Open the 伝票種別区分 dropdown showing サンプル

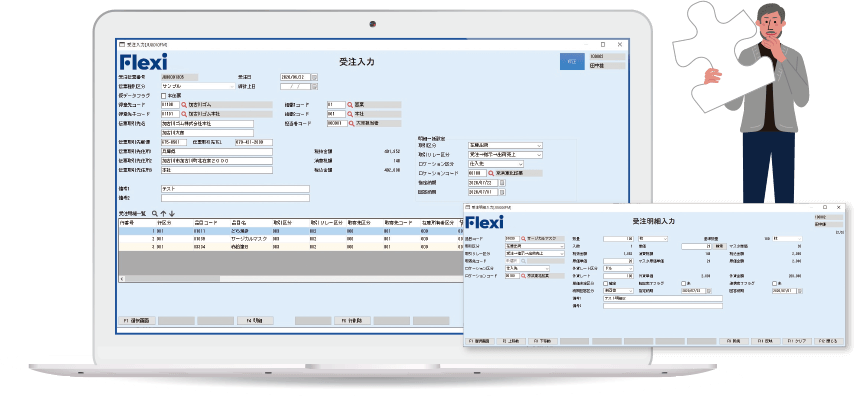coord(198,86)
